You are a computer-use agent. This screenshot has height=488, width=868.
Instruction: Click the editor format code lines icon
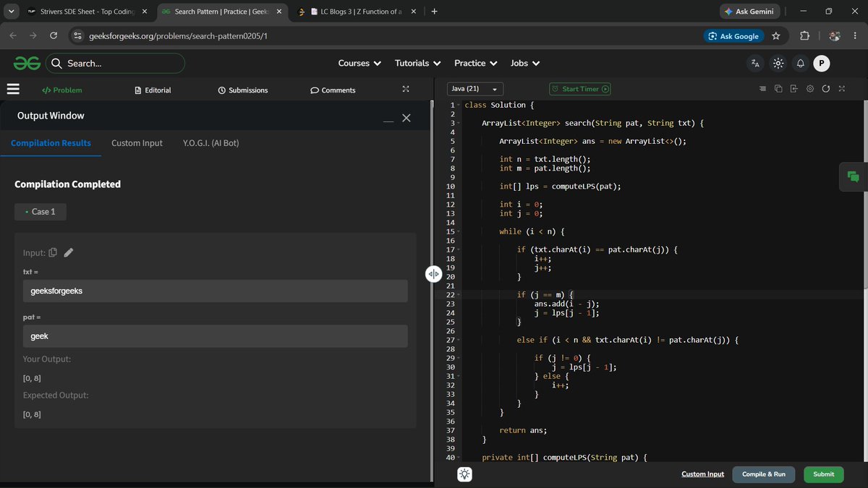click(x=762, y=89)
